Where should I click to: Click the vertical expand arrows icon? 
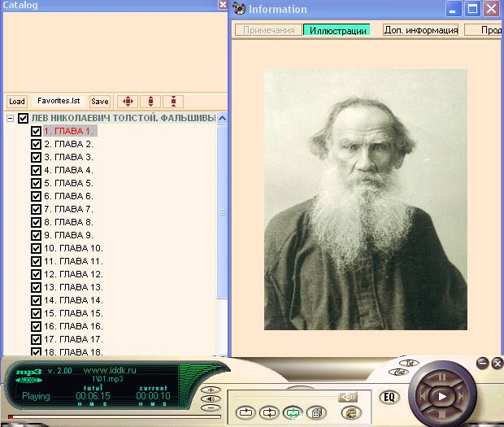150,102
